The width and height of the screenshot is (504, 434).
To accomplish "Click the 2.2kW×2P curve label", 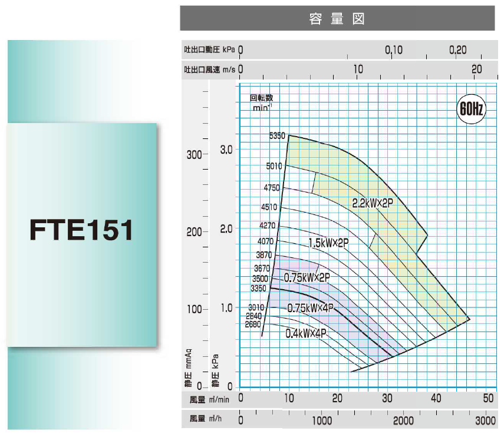I will [x=372, y=203].
